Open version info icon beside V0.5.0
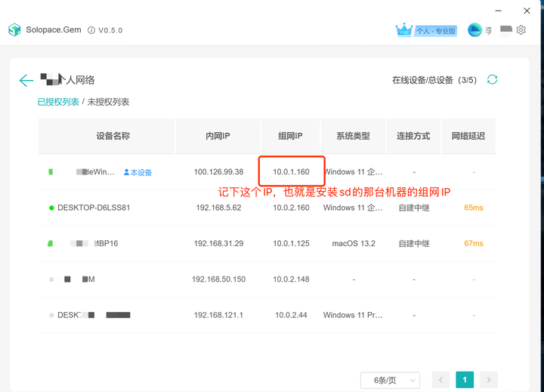Screen dimensions: 544x392 tap(91, 30)
